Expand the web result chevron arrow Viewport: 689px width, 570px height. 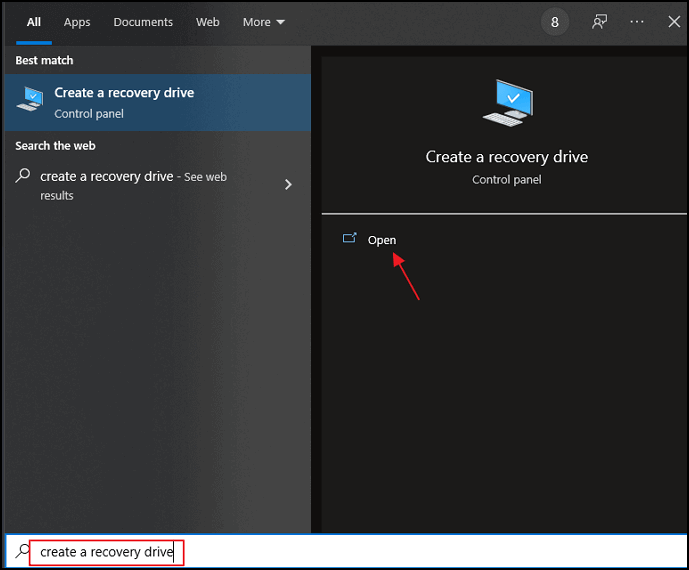tap(288, 185)
